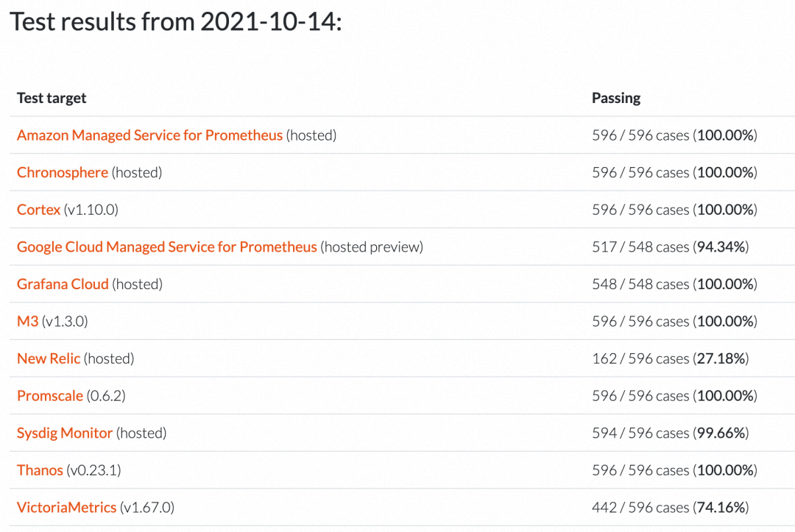
Task: Click the "Passing" column header
Action: coord(616,98)
